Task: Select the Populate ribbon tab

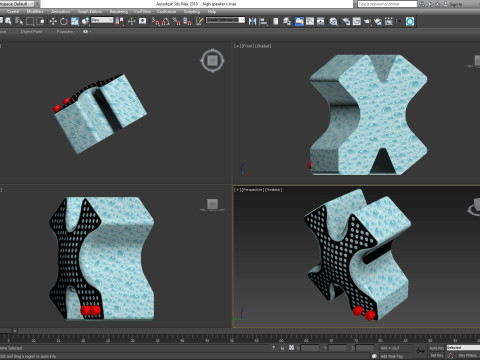Action: 65,32
